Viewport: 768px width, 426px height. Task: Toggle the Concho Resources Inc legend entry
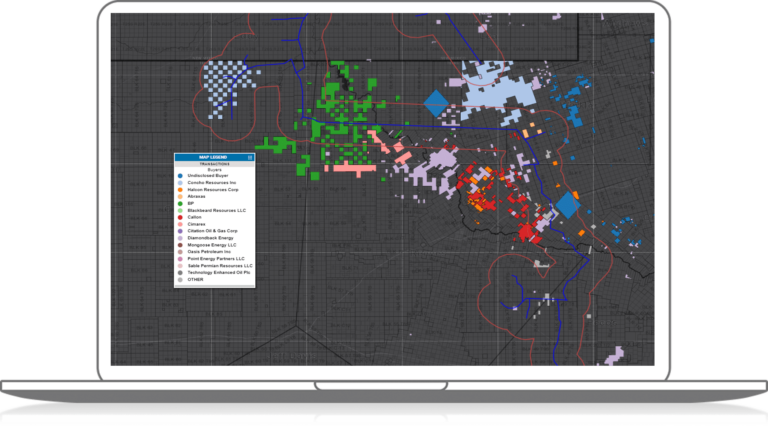(206, 183)
